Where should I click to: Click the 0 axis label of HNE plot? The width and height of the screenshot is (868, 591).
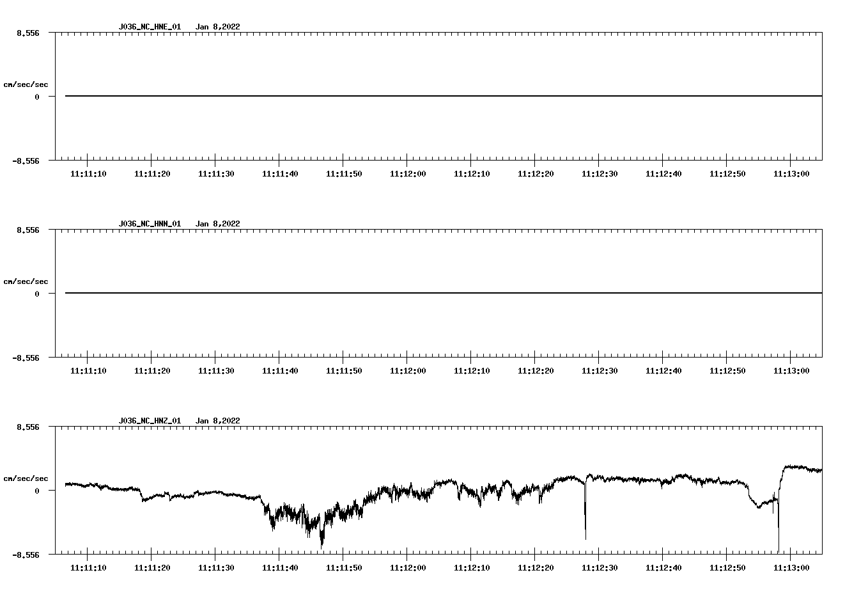tap(37, 97)
